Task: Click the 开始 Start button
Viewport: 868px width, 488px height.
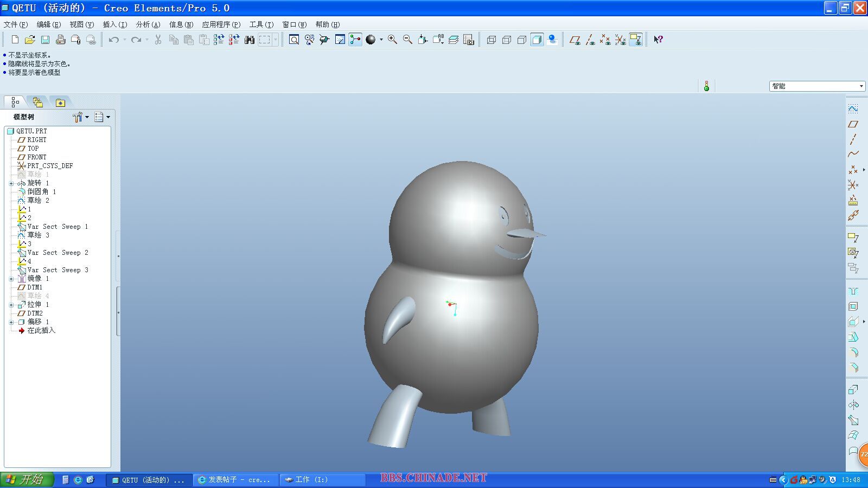Action: [27, 479]
